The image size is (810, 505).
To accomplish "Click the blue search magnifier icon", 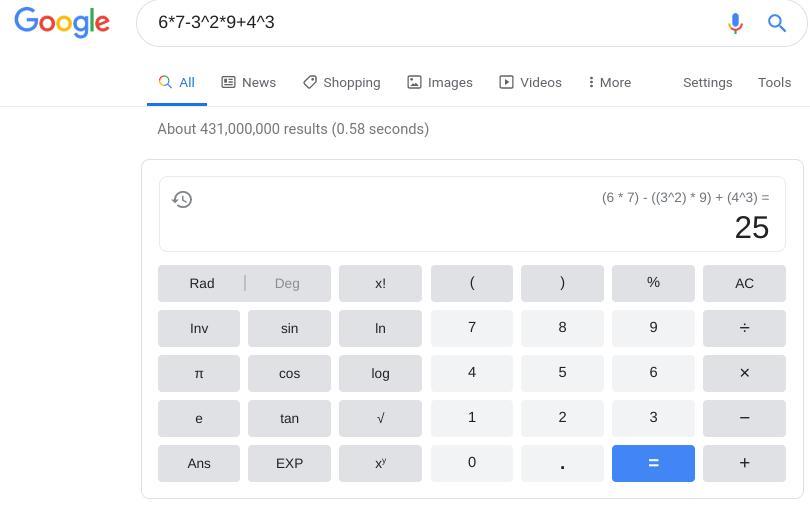I will (777, 23).
